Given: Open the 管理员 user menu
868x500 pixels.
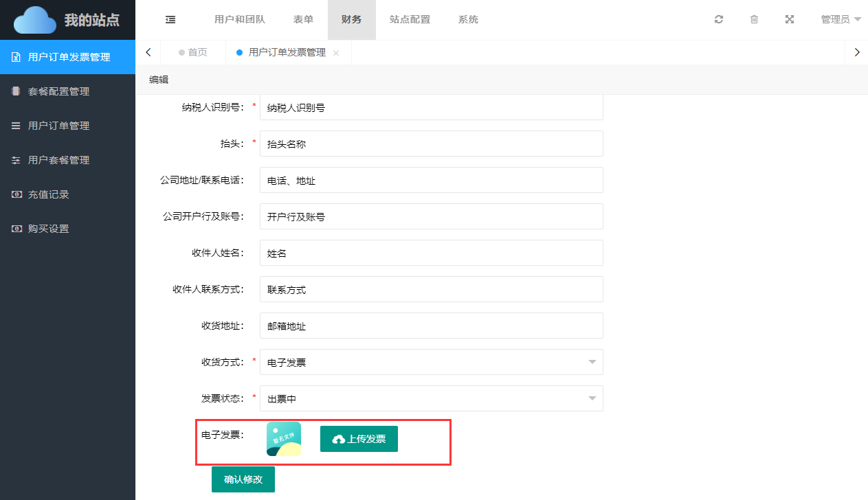Looking at the screenshot, I should coord(841,20).
